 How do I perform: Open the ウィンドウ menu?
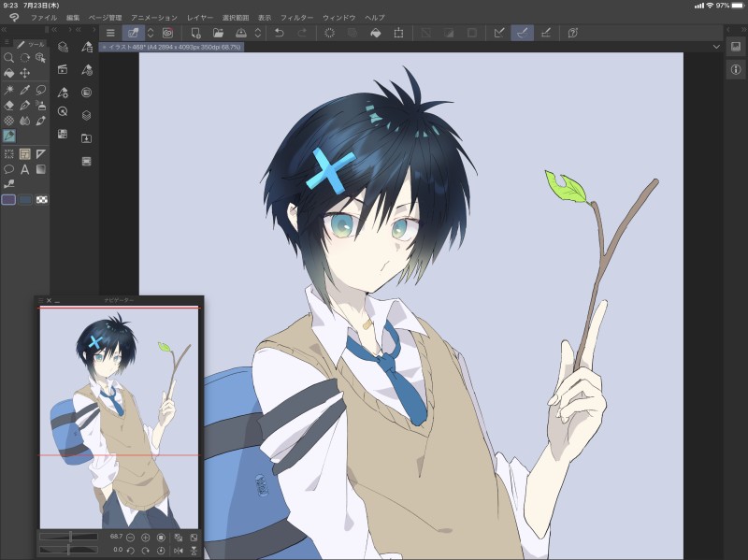tap(338, 18)
